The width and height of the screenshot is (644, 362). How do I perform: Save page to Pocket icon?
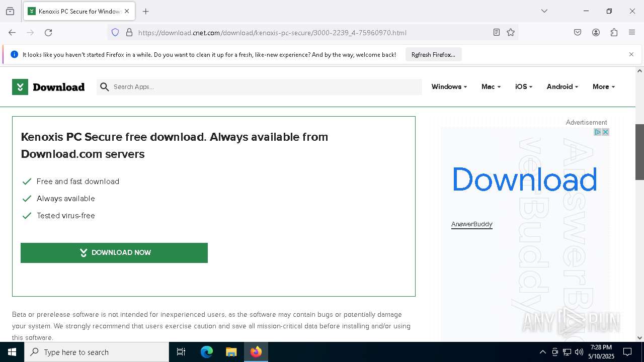click(578, 33)
